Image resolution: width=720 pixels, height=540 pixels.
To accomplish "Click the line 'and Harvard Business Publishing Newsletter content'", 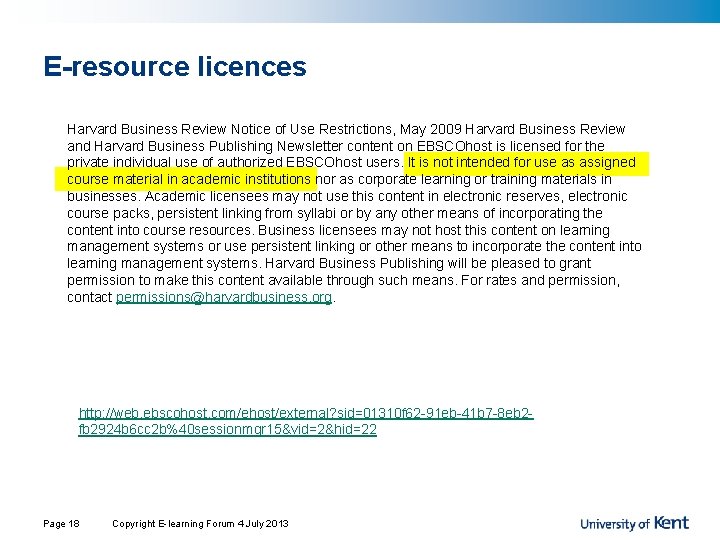I will point(336,146).
